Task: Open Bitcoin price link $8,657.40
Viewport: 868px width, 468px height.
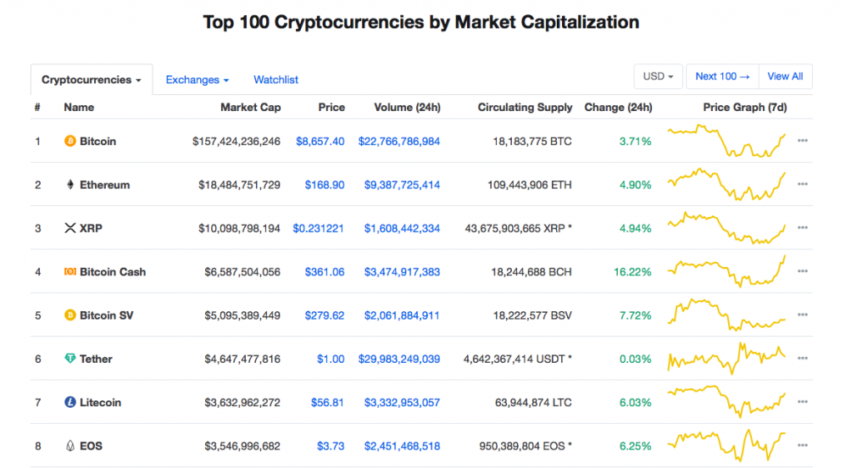Action: pyautogui.click(x=320, y=142)
